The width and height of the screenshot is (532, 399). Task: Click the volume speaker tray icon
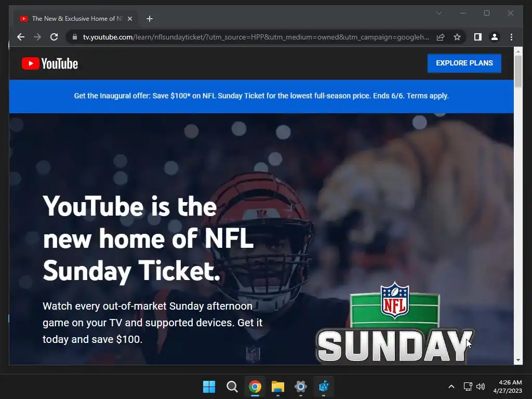[x=481, y=387]
